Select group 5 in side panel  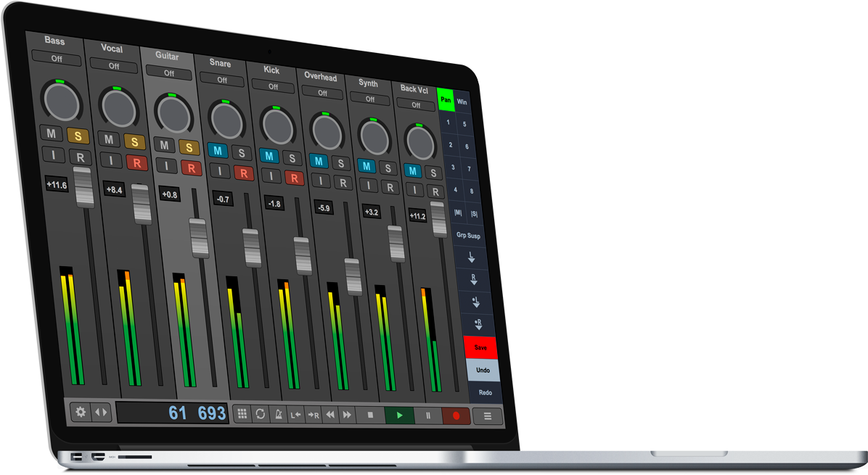(464, 125)
